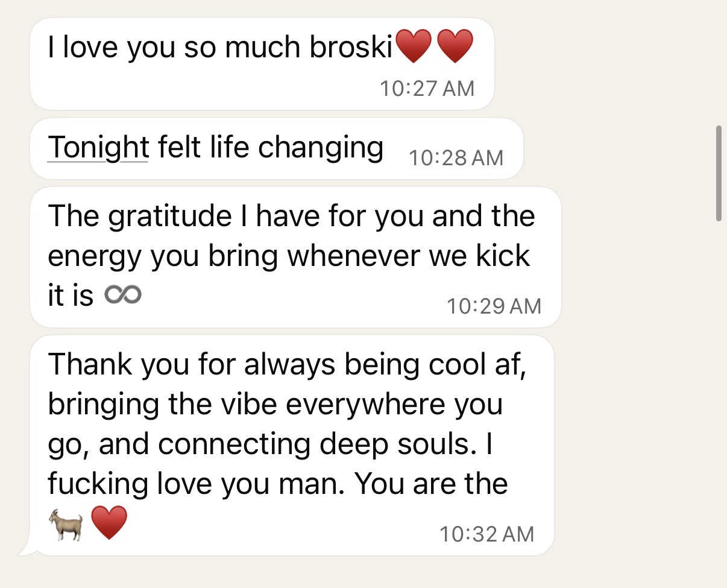
Task: Click the 10:27 AM timestamp
Action: 427,89
